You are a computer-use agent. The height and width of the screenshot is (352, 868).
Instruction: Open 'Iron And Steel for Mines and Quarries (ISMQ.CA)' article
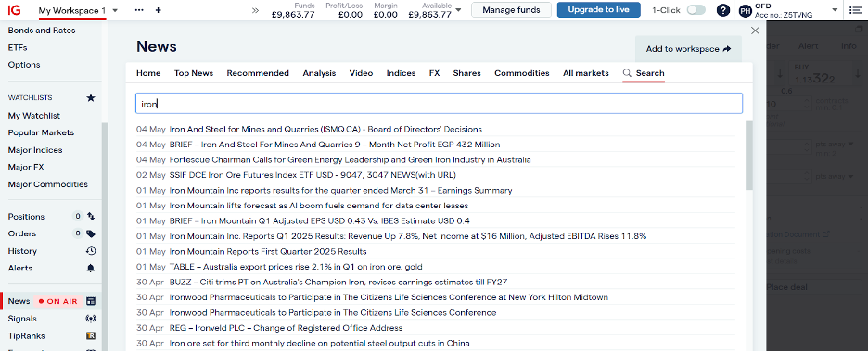[325, 130]
